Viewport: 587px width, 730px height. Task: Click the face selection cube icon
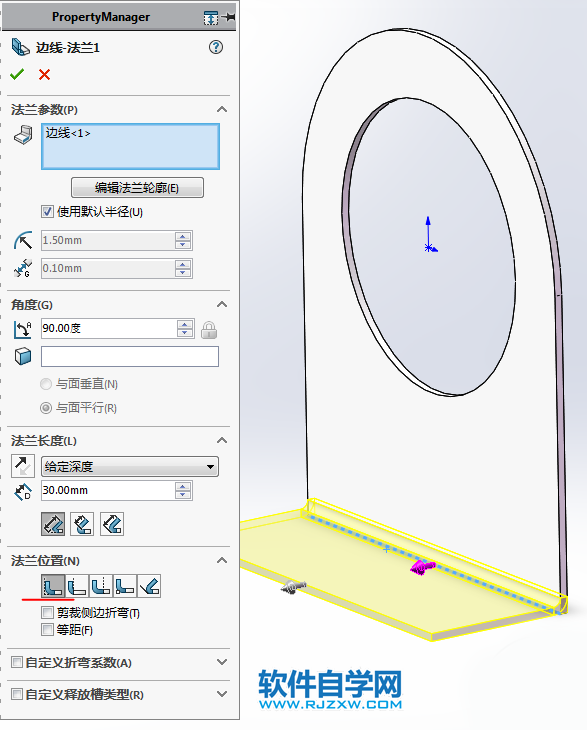23,357
